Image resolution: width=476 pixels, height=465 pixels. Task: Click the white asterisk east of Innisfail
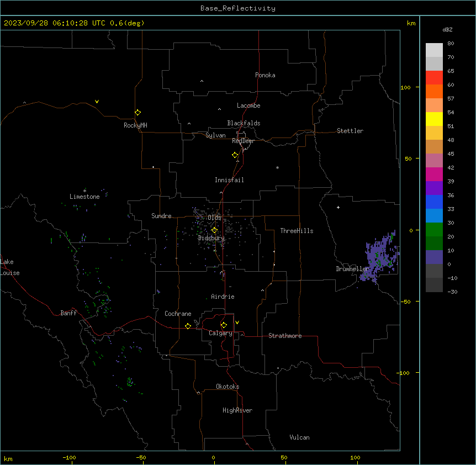pos(277,167)
